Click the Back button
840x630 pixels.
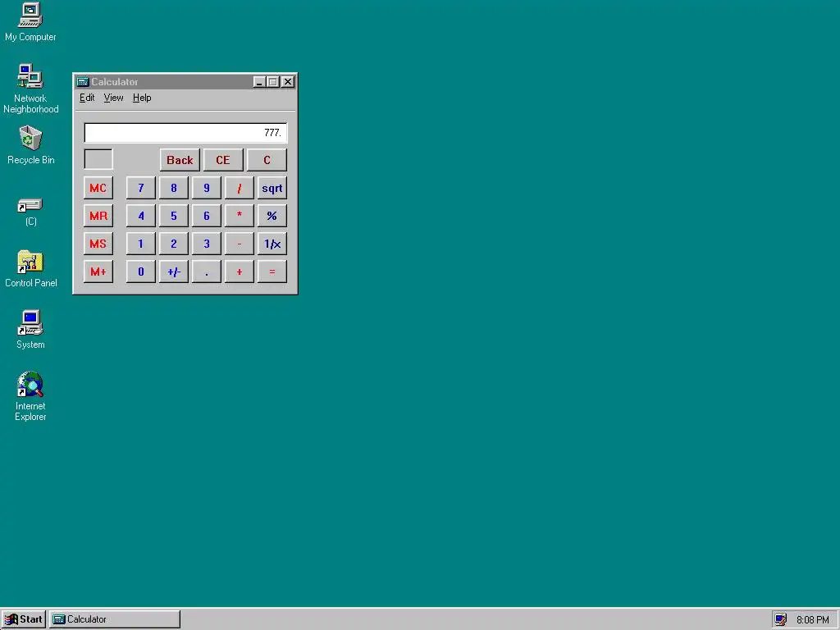(180, 160)
